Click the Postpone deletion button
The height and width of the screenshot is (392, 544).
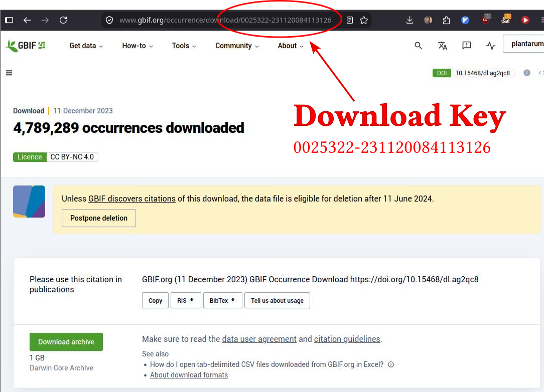tap(99, 218)
